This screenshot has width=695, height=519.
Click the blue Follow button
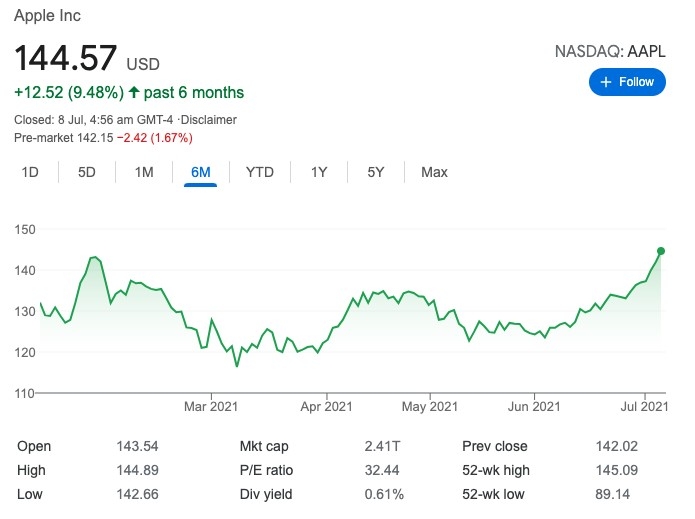click(627, 82)
